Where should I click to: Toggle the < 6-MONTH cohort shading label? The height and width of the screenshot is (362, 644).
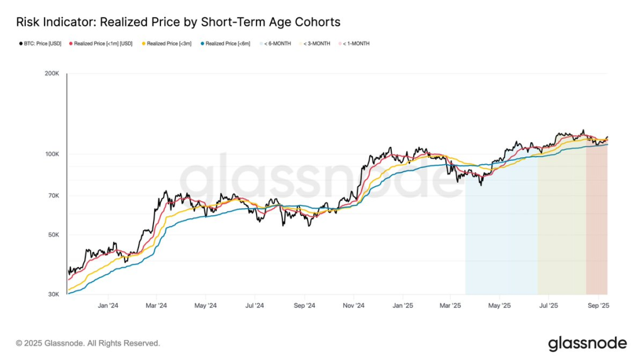[x=278, y=43]
